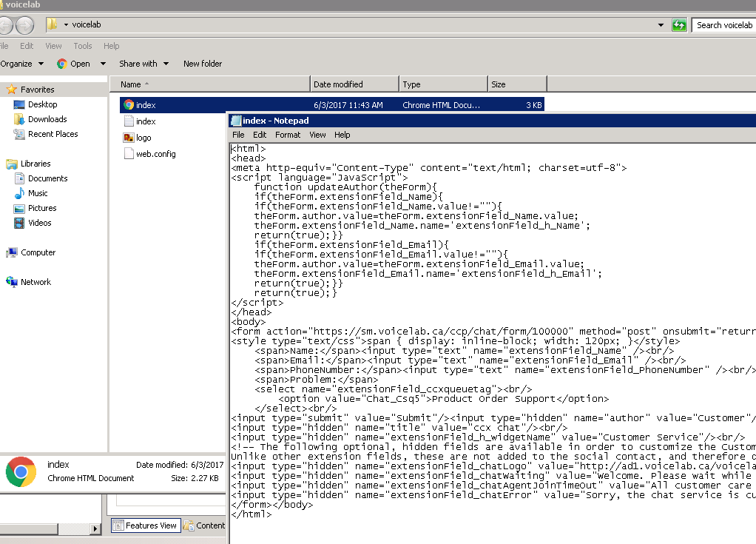
Task: Open the Documents library
Action: coord(48,178)
